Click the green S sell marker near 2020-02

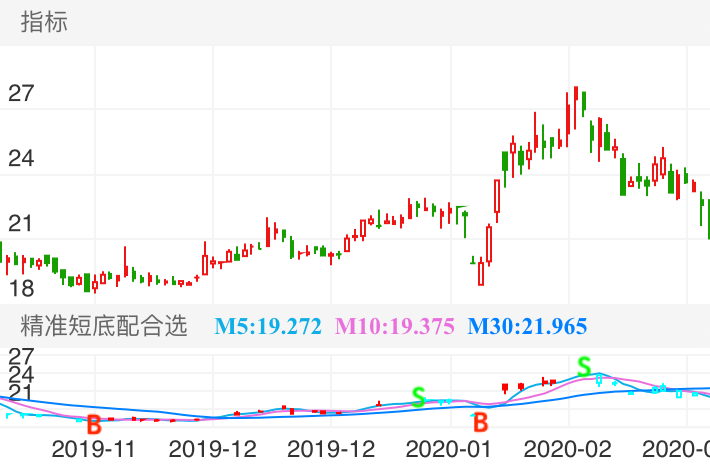(584, 366)
